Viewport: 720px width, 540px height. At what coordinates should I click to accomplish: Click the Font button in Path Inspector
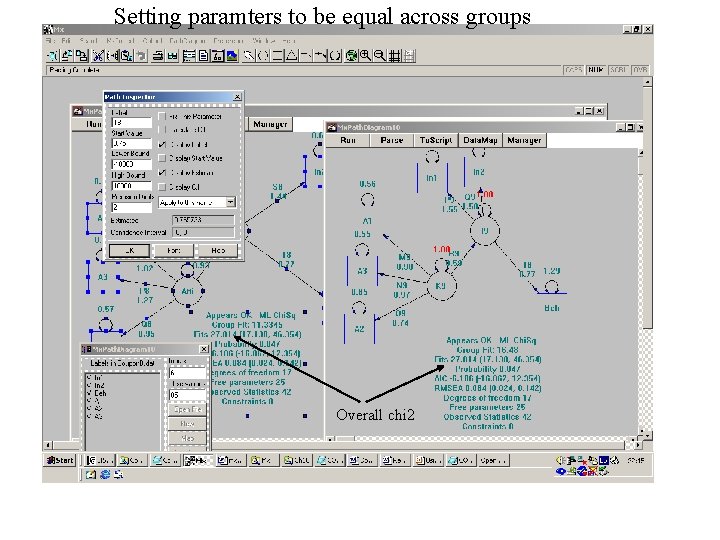(x=174, y=250)
